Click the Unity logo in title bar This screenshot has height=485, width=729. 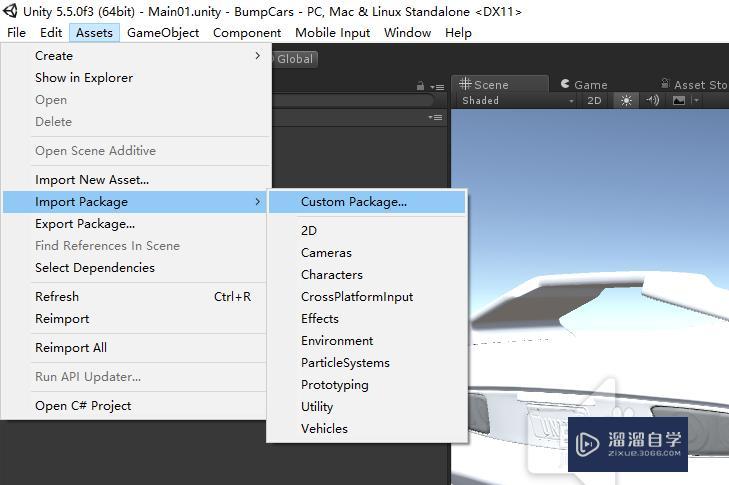[10, 11]
